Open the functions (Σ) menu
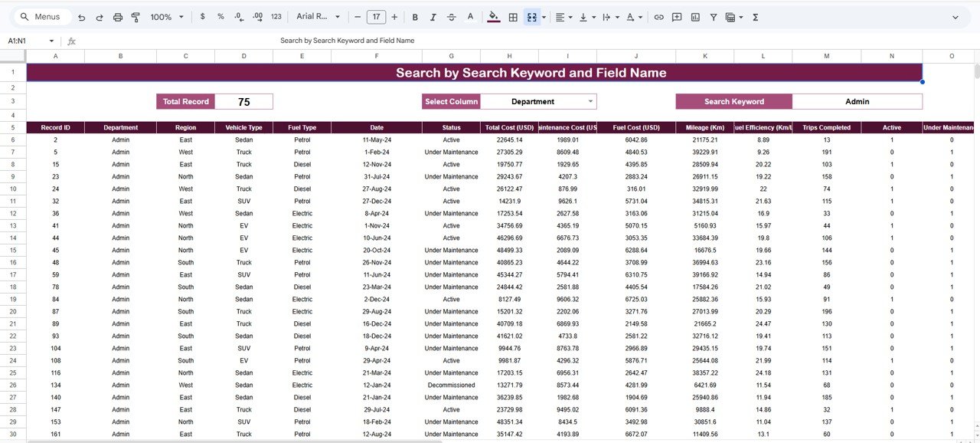The image size is (980, 443). click(754, 16)
